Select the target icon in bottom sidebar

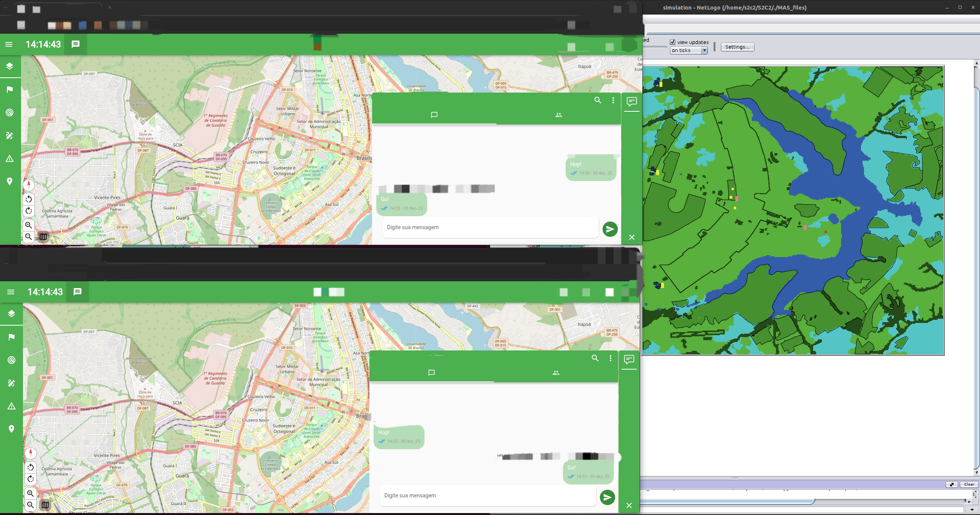coord(11,360)
